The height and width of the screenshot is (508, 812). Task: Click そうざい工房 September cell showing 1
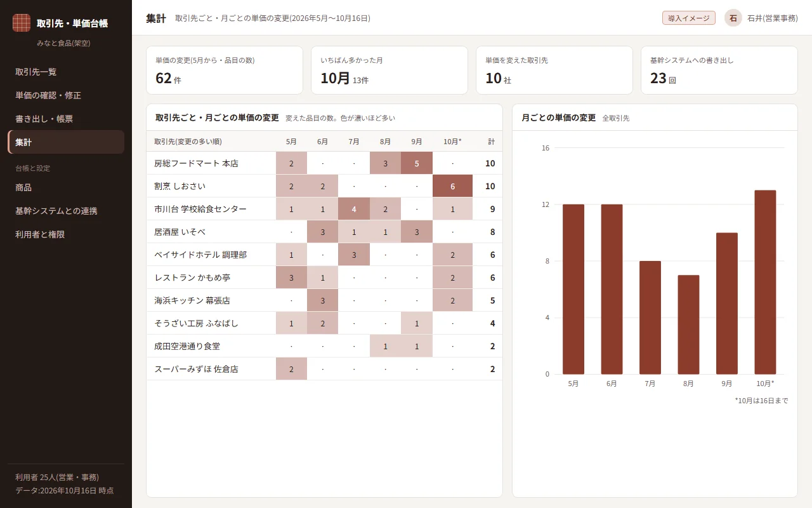[417, 323]
